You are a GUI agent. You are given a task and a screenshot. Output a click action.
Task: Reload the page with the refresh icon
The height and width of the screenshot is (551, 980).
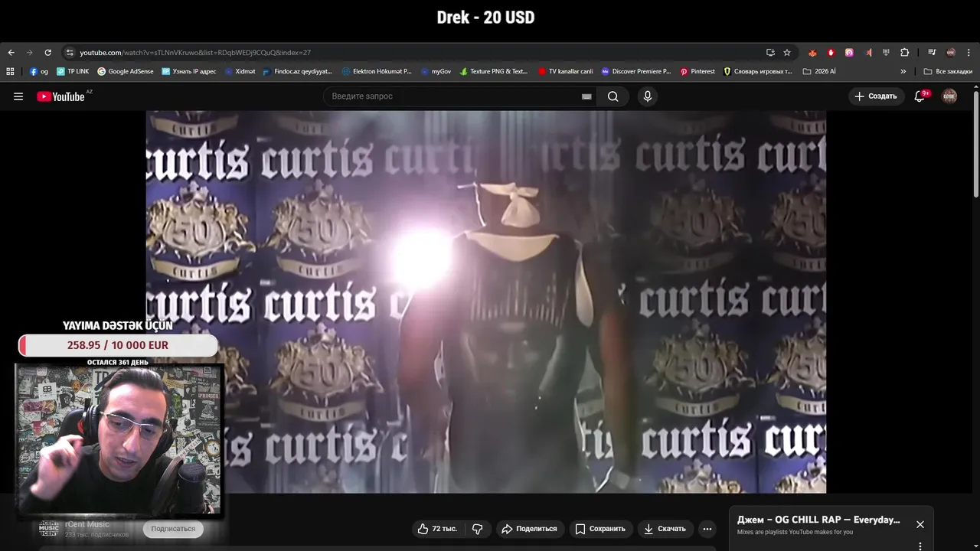coord(47,53)
